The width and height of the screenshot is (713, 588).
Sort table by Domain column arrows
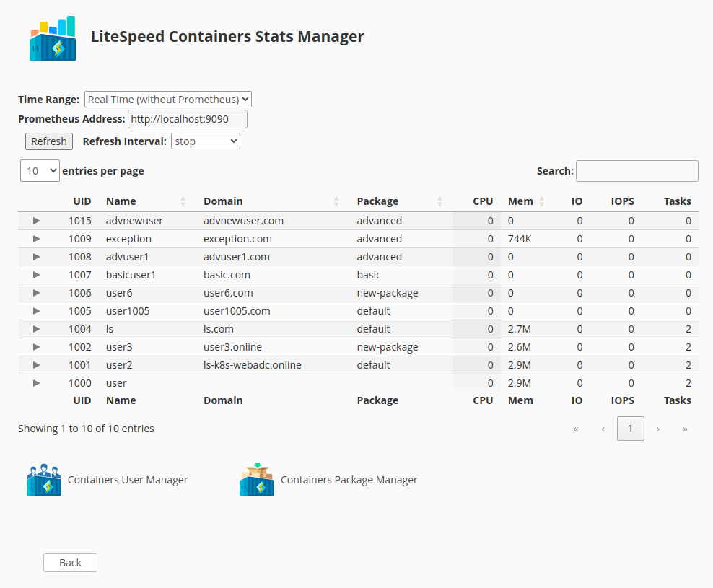click(x=336, y=201)
